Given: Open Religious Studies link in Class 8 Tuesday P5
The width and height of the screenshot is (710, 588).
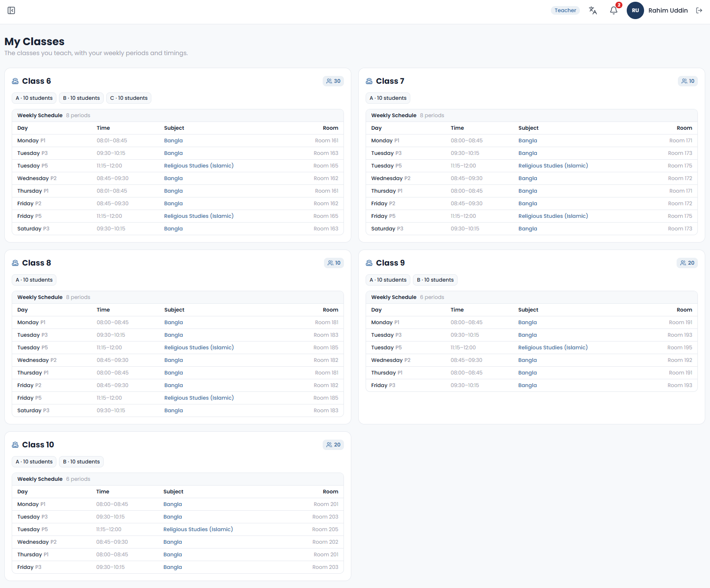Looking at the screenshot, I should [x=199, y=348].
